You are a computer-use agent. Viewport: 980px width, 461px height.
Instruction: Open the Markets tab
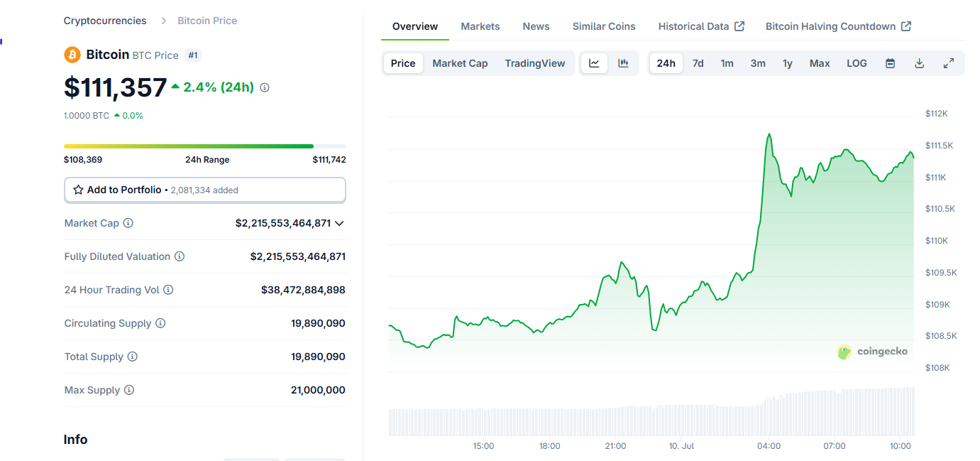pyautogui.click(x=480, y=26)
